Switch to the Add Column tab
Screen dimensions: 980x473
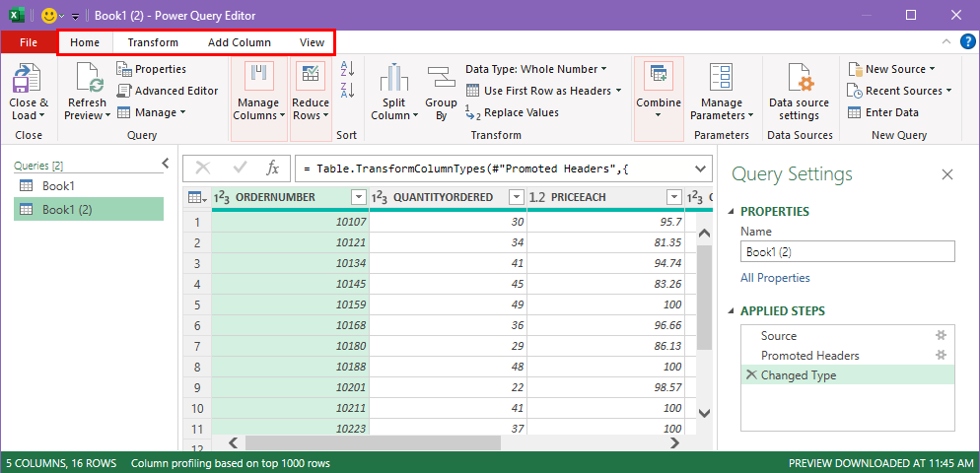240,42
